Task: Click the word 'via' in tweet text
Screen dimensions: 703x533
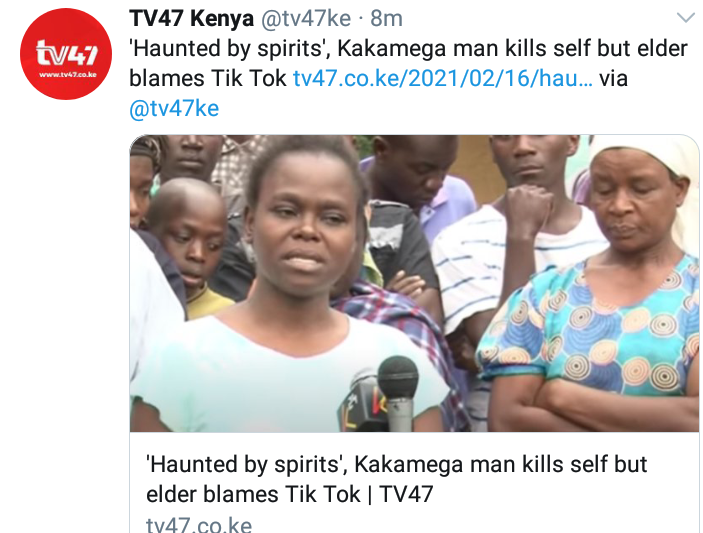Action: tap(613, 78)
